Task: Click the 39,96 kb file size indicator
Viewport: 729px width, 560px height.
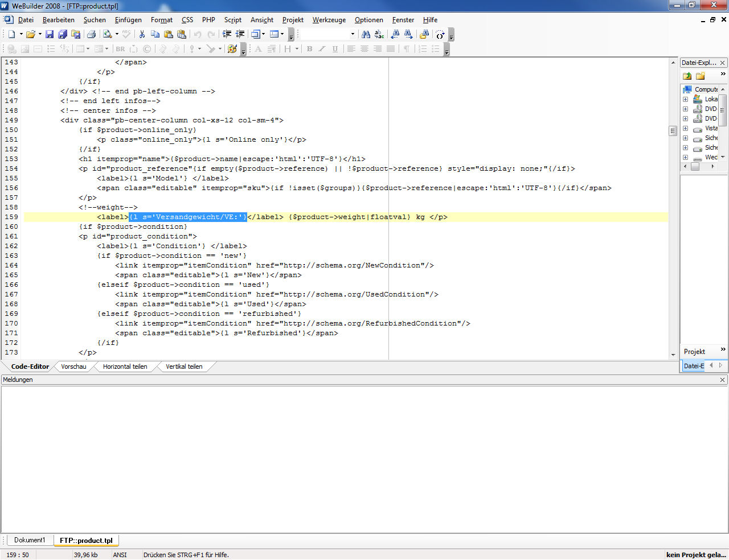Action: point(85,554)
